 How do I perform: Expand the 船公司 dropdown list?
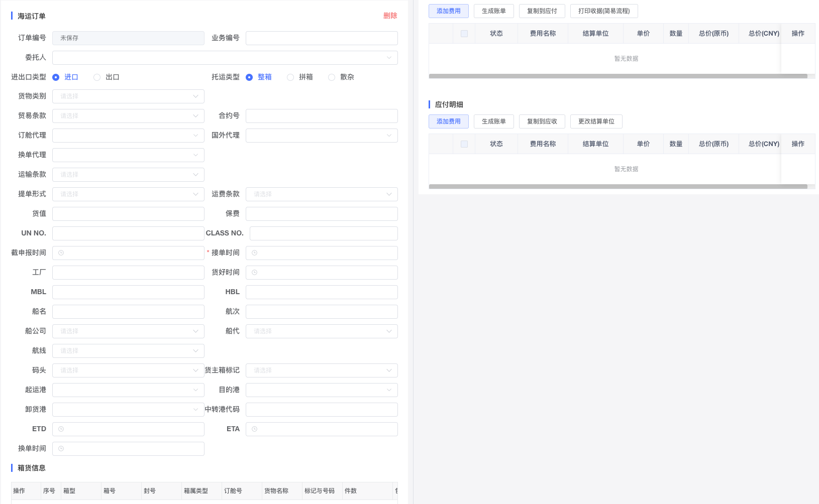click(128, 331)
